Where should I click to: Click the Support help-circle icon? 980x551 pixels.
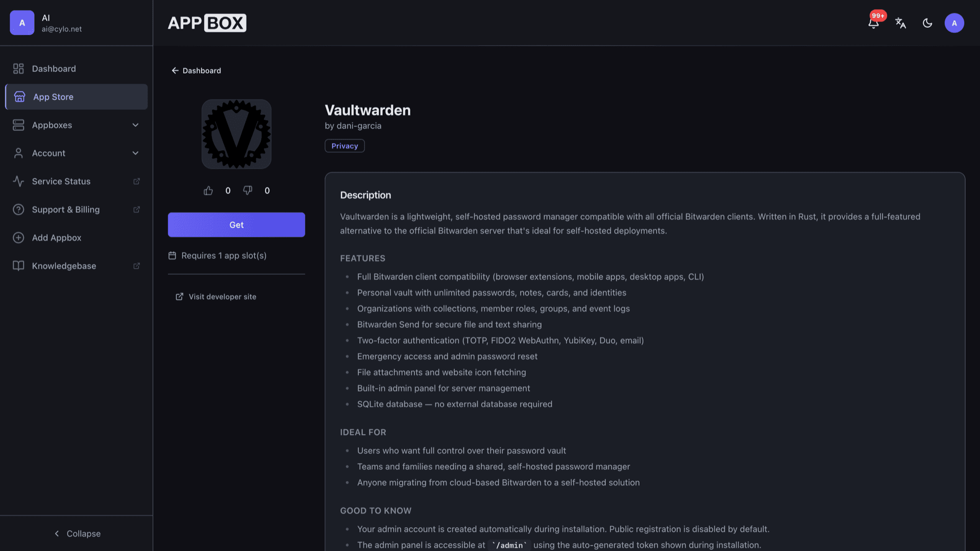pos(18,209)
